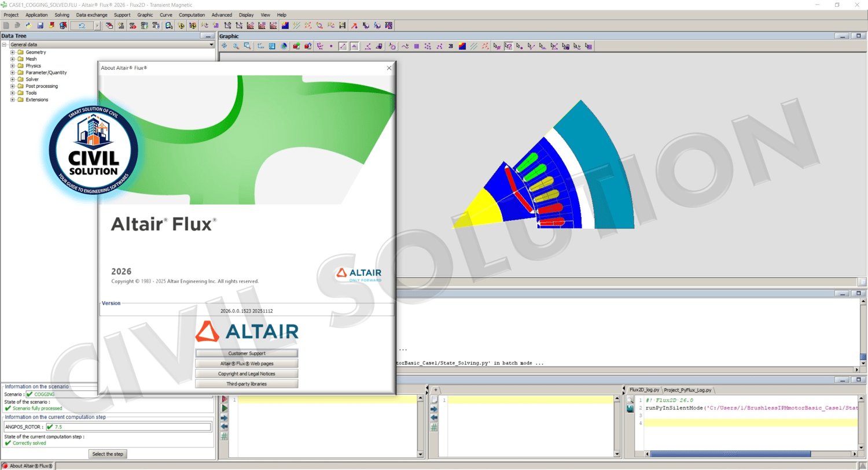Open the General data dropdown in Data Tree
This screenshot has height=470, width=868.
(x=211, y=45)
